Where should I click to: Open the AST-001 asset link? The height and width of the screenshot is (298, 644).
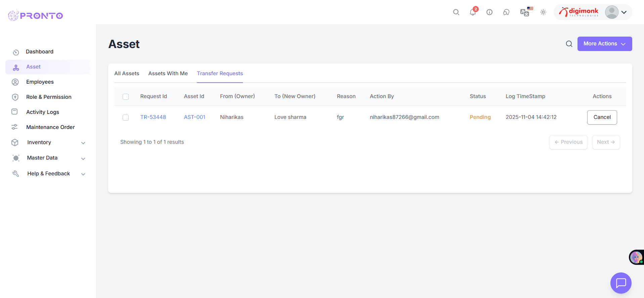point(195,117)
